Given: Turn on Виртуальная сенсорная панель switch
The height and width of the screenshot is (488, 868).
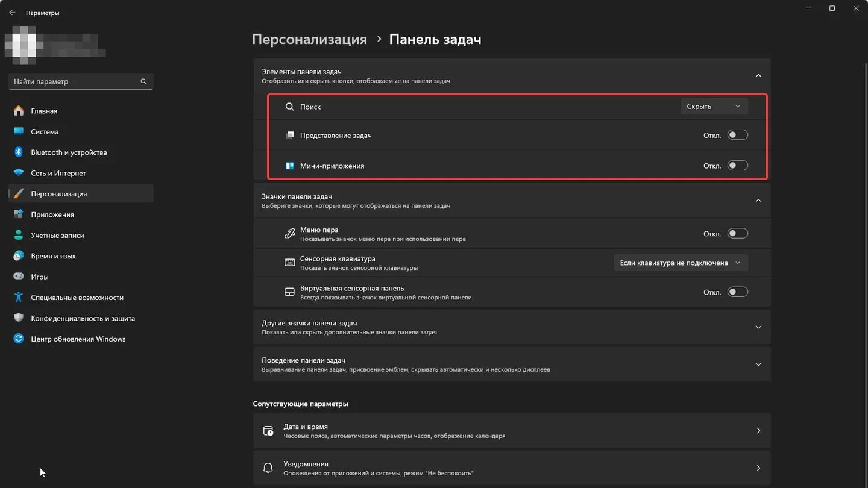Looking at the screenshot, I should [x=737, y=292].
